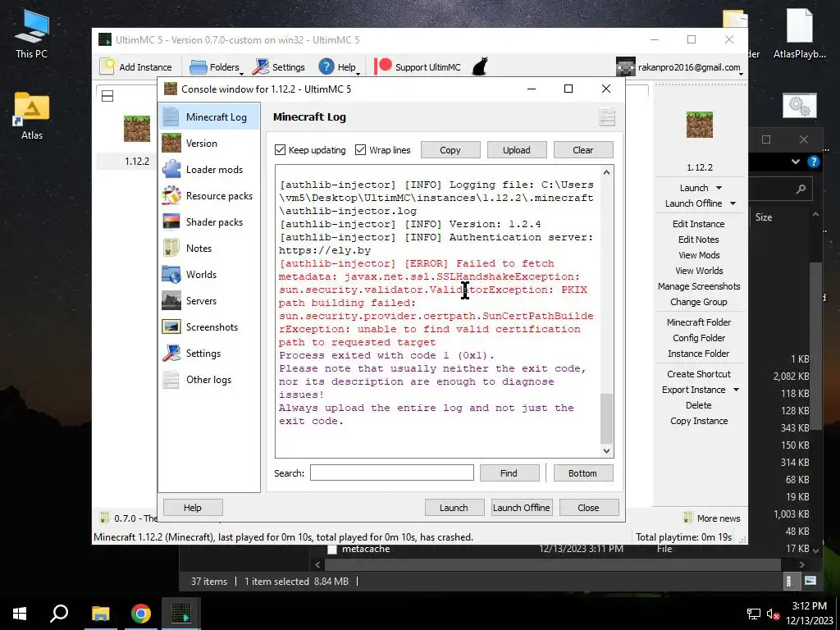
Task: Toggle the Wrap lines checkbox
Action: click(361, 150)
